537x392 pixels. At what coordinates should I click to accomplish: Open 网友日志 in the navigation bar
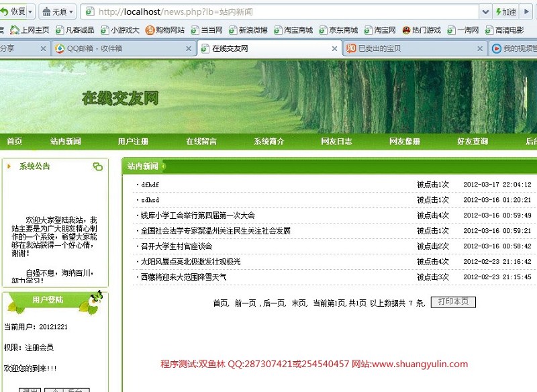(x=336, y=141)
